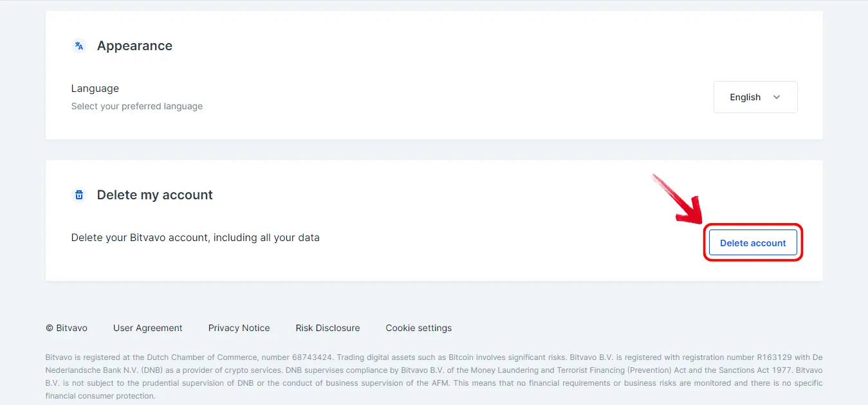
Task: Click the trash icon beside Delete my account
Action: 79,195
